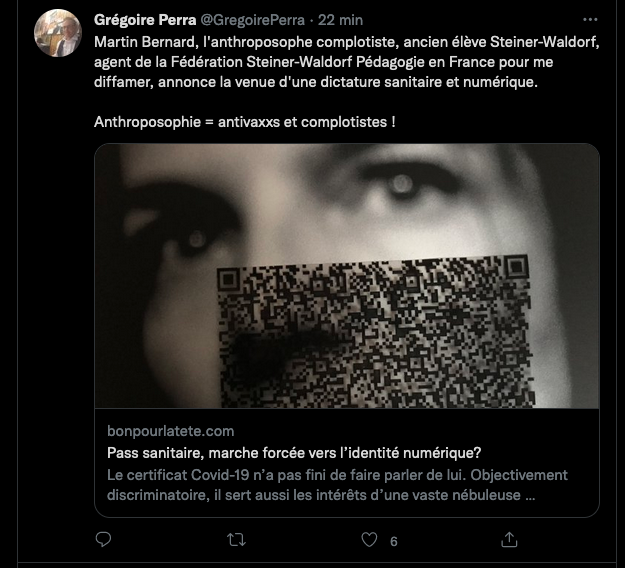This screenshot has height=568, width=625.
Task: Click the 'Anthroposophie = antivaxxs et complotistes' line
Action: point(245,122)
